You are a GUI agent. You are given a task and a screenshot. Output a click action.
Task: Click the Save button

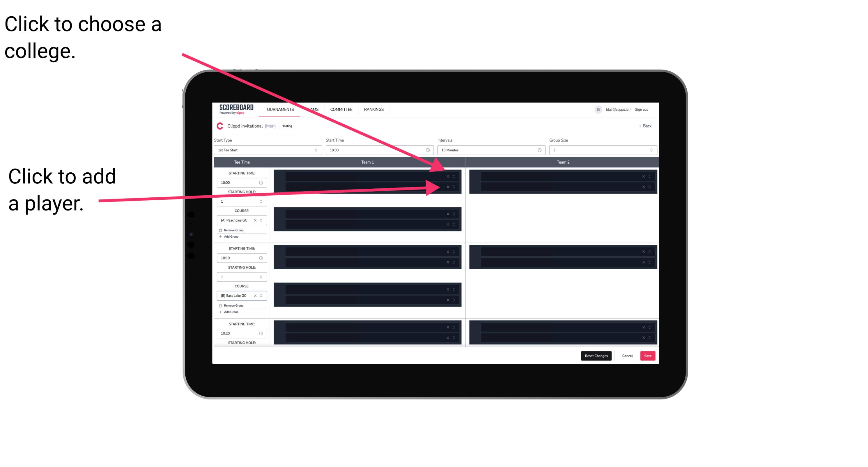click(648, 355)
